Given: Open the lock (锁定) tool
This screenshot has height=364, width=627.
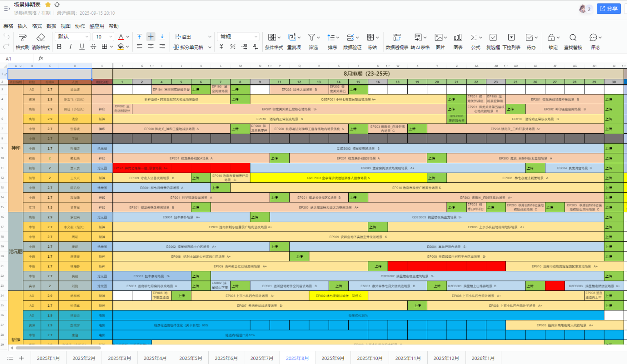Looking at the screenshot, I should pyautogui.click(x=553, y=42).
